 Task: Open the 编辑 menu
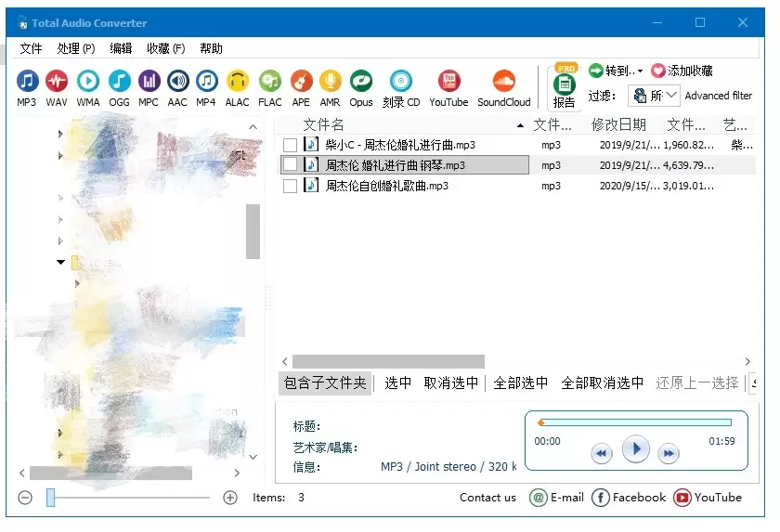click(121, 48)
